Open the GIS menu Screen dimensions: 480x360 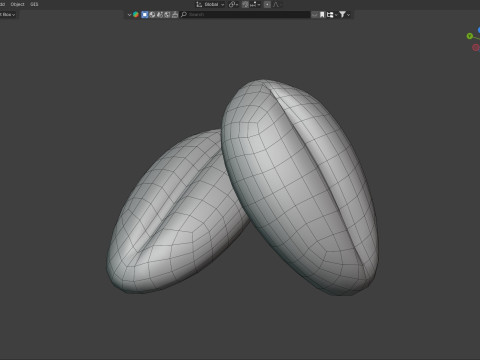pos(34,4)
